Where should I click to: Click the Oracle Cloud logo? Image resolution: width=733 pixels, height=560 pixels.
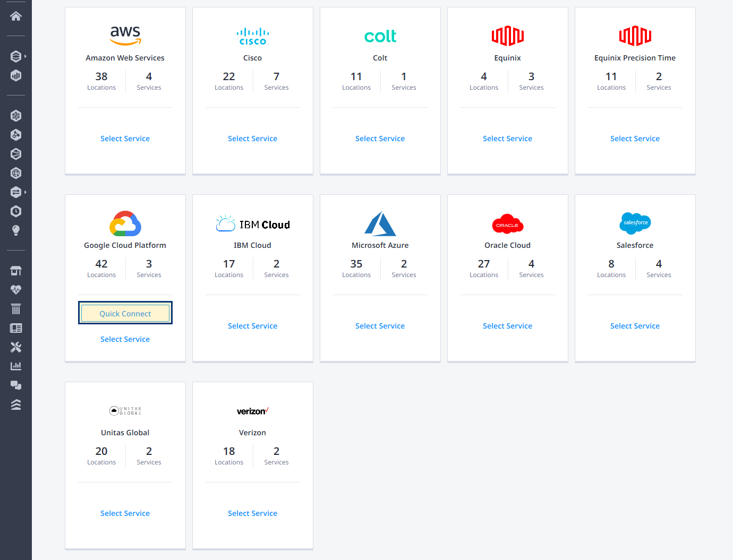tap(508, 224)
